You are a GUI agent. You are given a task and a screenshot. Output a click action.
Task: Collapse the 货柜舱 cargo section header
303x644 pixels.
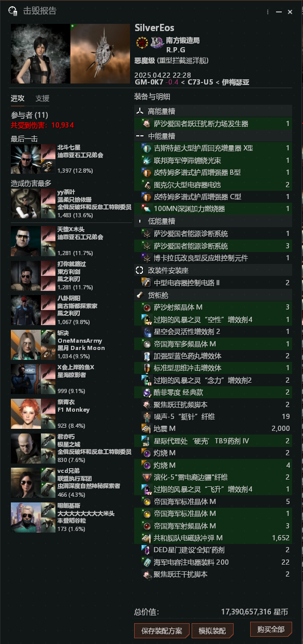coord(213,295)
